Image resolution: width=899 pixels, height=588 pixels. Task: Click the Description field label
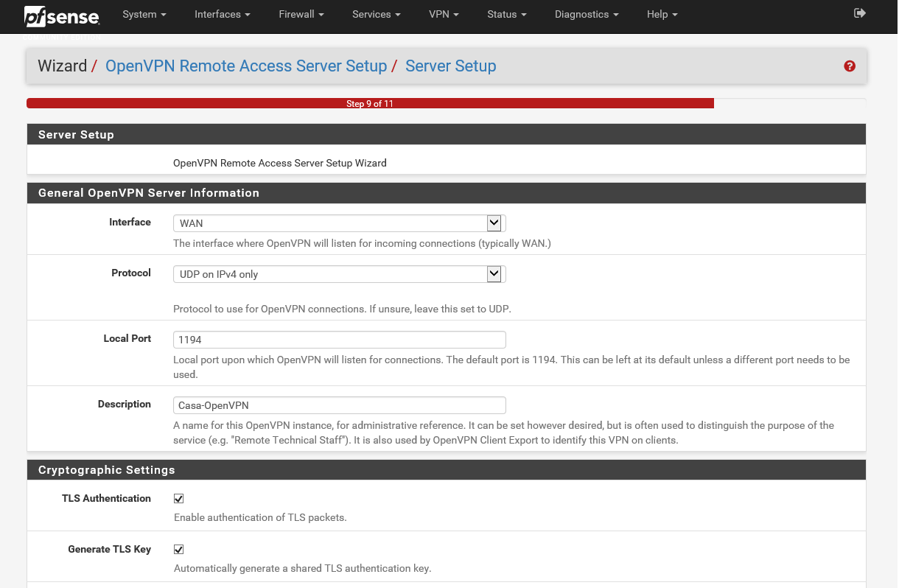[125, 404]
